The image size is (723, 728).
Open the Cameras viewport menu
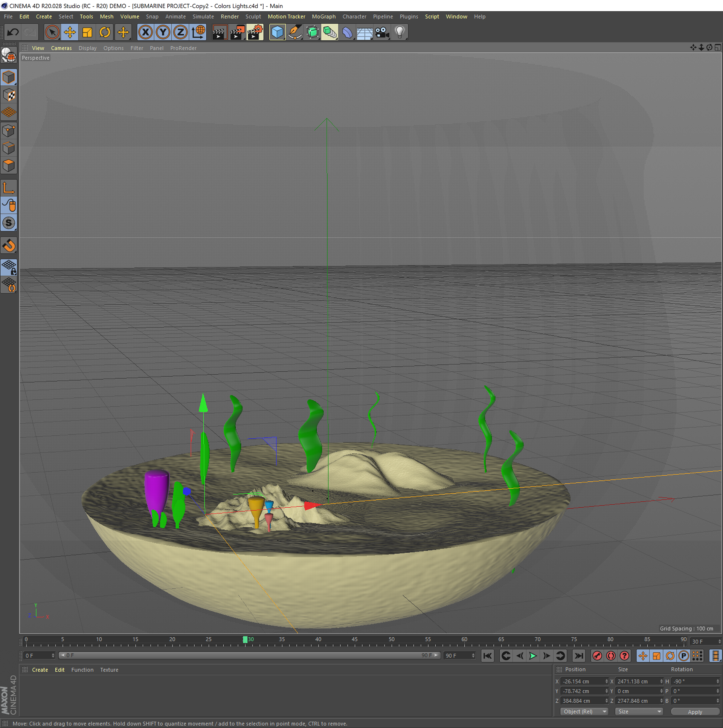click(61, 48)
